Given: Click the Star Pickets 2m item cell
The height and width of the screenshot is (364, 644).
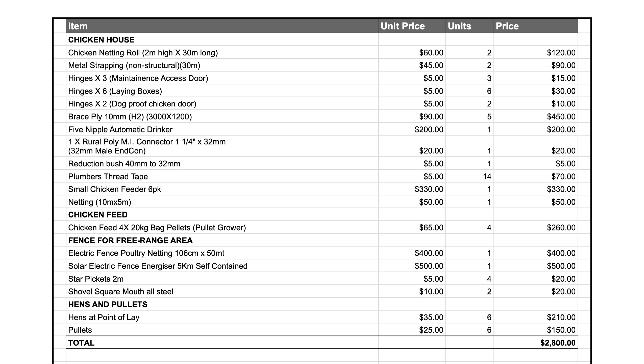Looking at the screenshot, I should 96,279.
